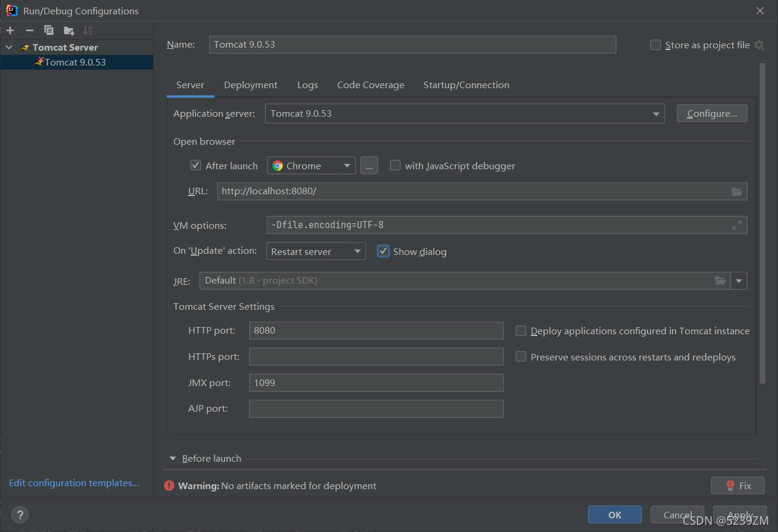778x532 pixels.
Task: Click the HTTPs port field
Action: click(376, 357)
